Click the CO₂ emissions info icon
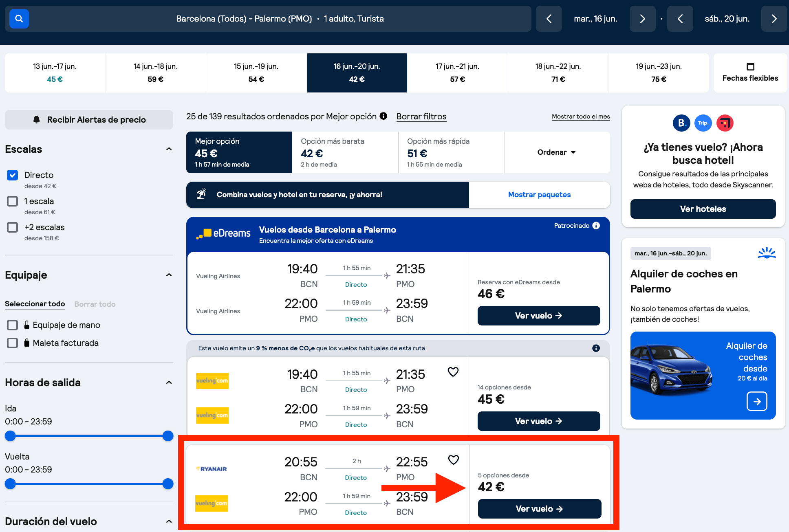The image size is (789, 532). click(596, 348)
